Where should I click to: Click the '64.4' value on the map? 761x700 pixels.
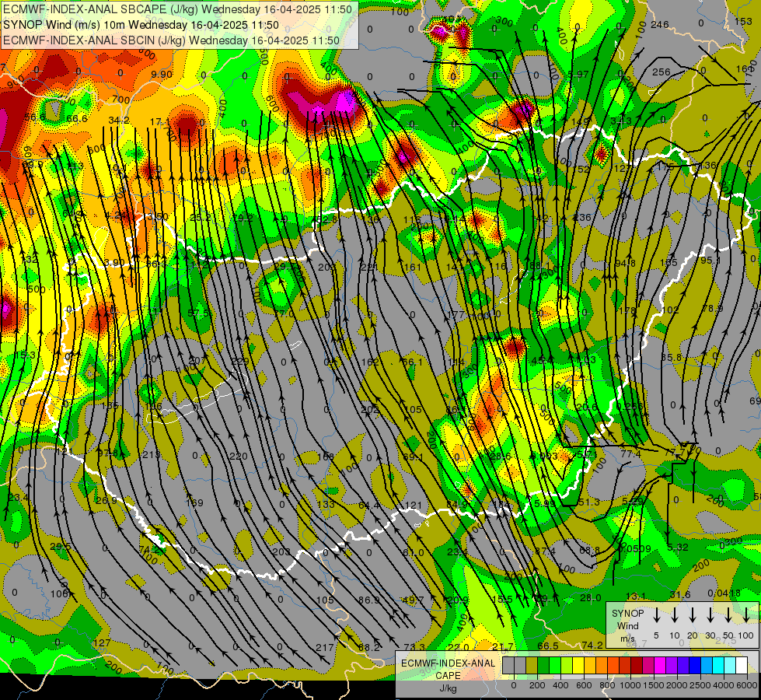(x=369, y=506)
